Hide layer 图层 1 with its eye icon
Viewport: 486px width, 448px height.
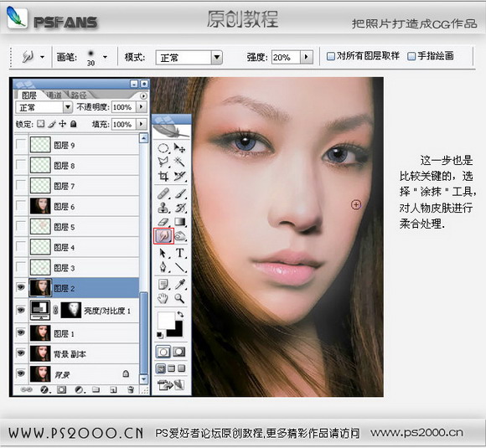(21, 332)
